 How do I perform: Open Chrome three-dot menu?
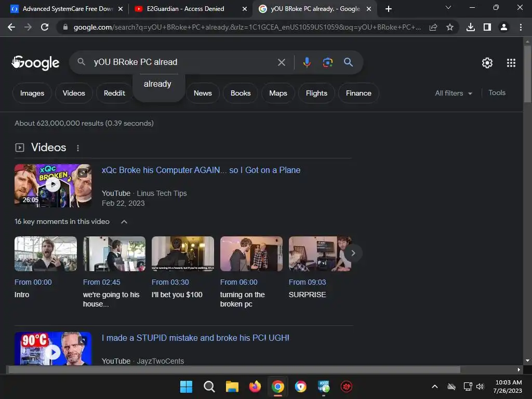[521, 27]
